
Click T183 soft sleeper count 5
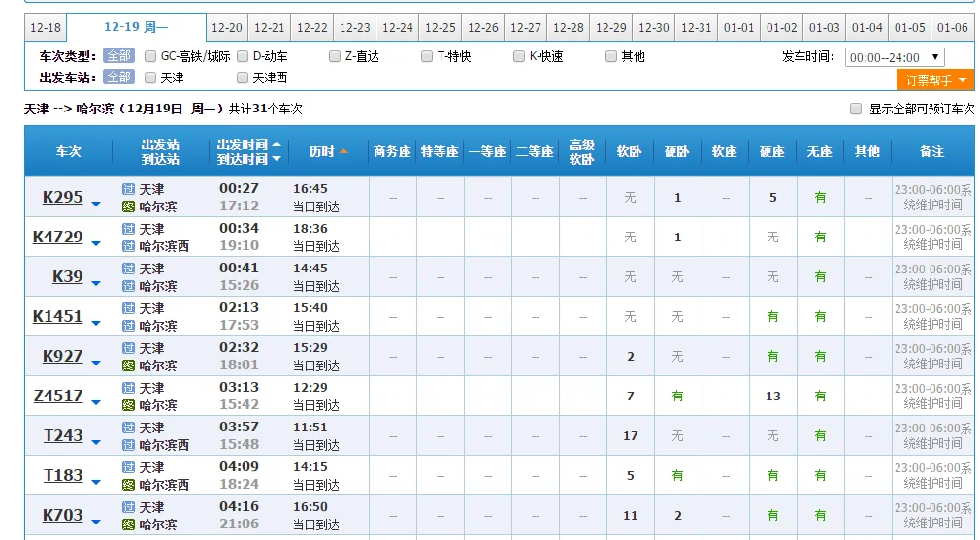pos(630,475)
